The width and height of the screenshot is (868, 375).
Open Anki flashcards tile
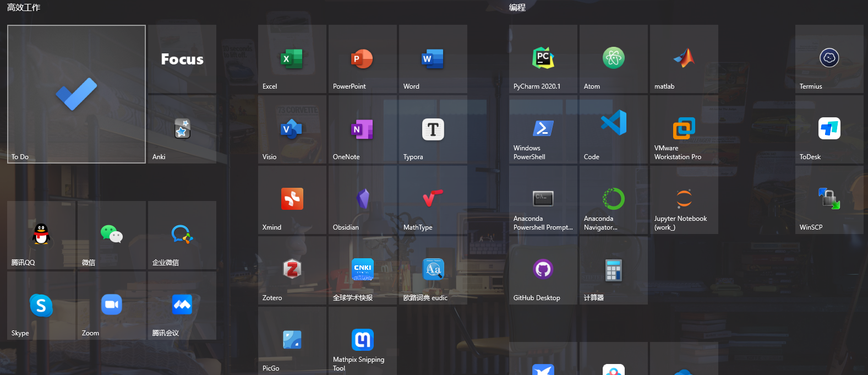(x=182, y=129)
